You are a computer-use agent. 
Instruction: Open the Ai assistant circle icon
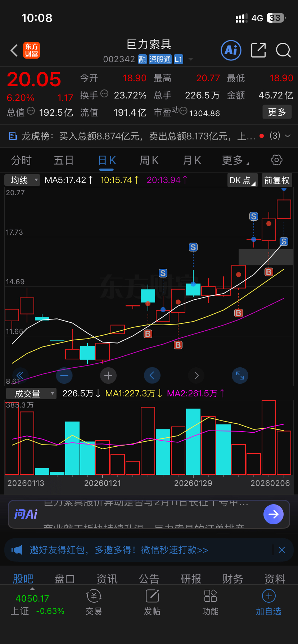231,50
